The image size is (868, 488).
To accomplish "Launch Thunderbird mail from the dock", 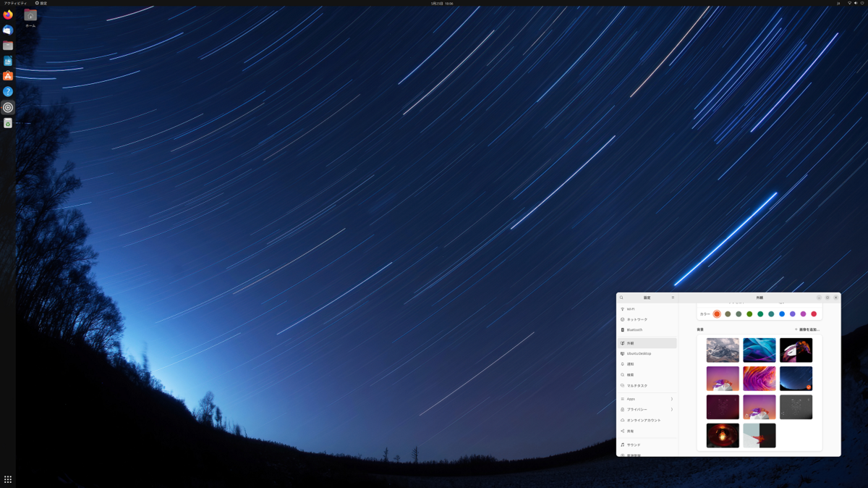I will pyautogui.click(x=8, y=30).
